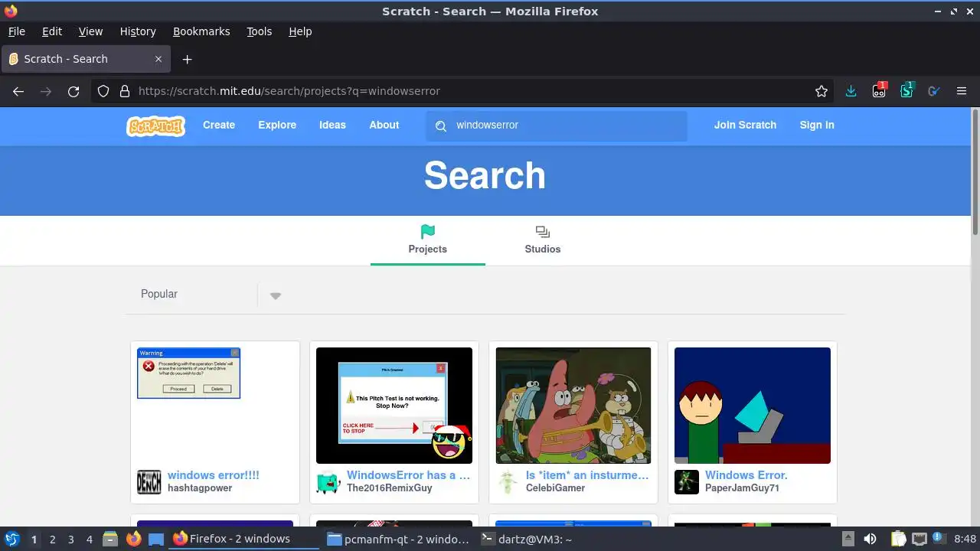Open the file manager launcher icon in taskbar
Viewport: 980px width, 551px height.
click(x=110, y=539)
